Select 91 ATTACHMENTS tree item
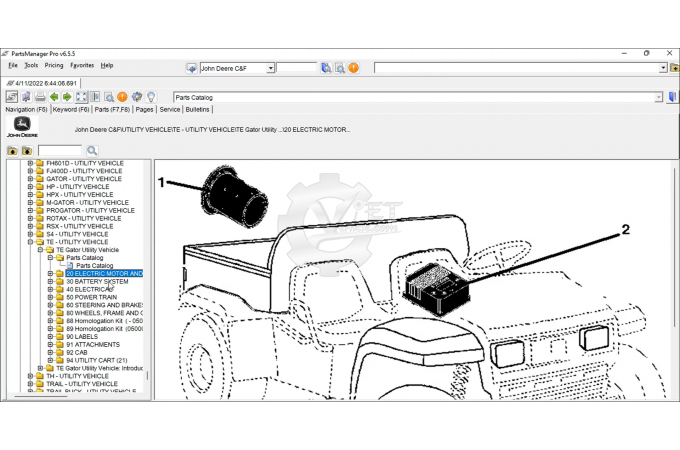Viewport: 680px width, 450px height. click(x=93, y=344)
